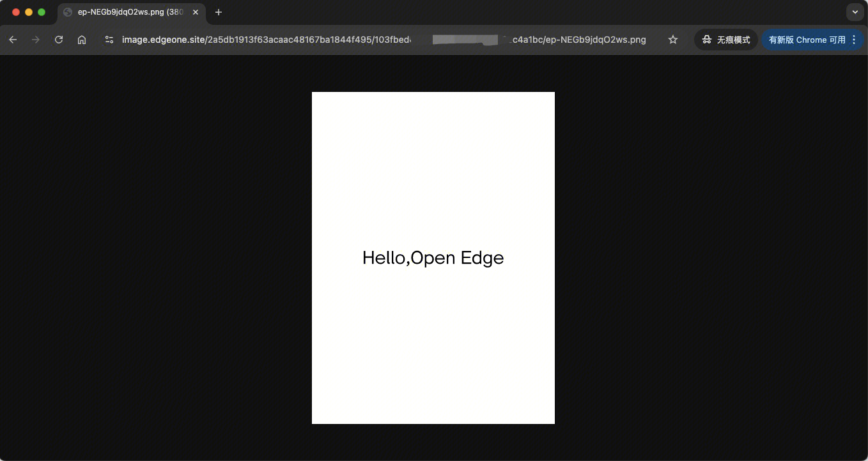Close the ep-NEGb9jdqO2ws.png tab
This screenshot has width=868, height=461.
[196, 12]
